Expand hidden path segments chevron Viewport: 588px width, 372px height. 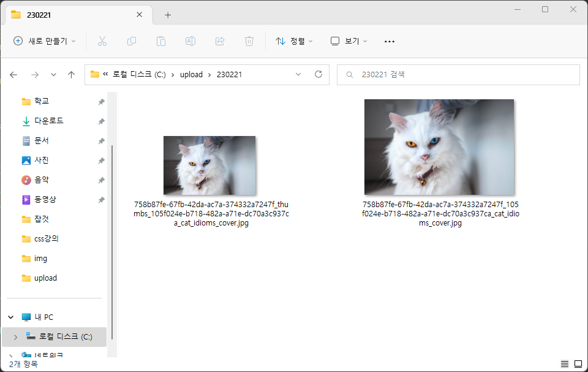tap(105, 74)
